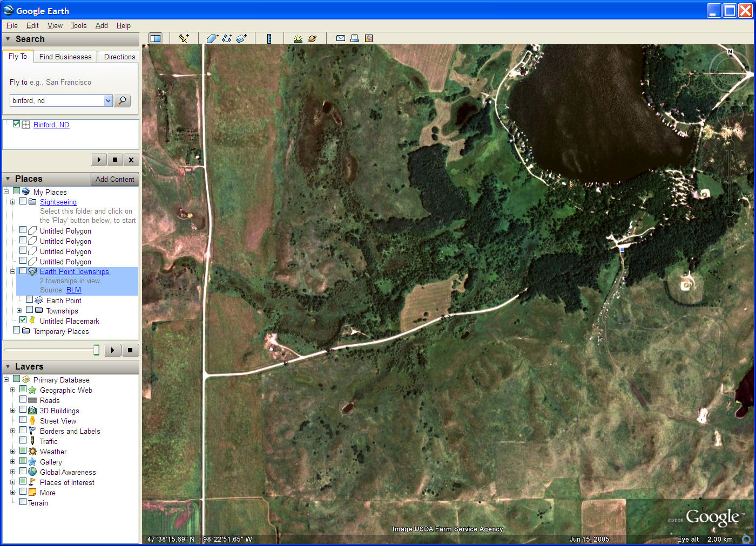Screen dimensions: 756x546
Task: Click the Google logo on the map
Action: 712,517
